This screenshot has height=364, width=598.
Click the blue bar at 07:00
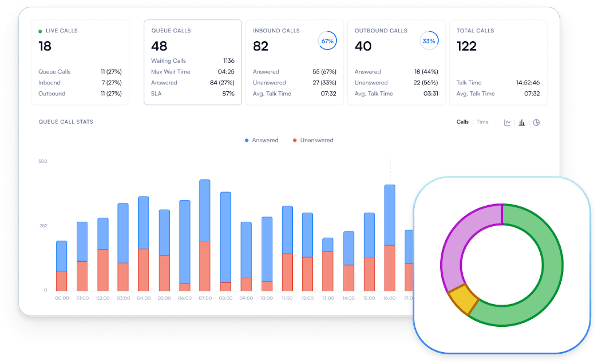point(205,210)
